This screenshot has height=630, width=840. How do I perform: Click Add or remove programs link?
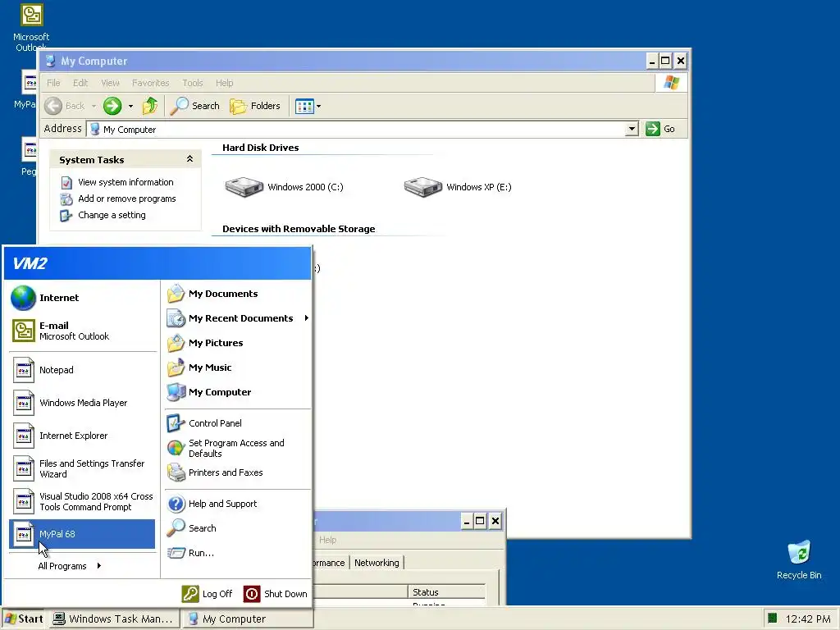click(127, 199)
